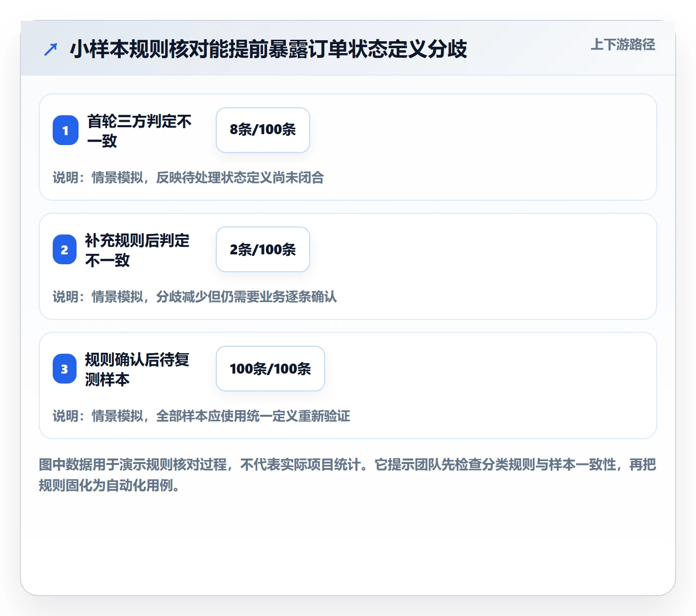Viewport: 696px width, 616px height.
Task: Select the 8条/100条 value pill
Action: click(263, 130)
